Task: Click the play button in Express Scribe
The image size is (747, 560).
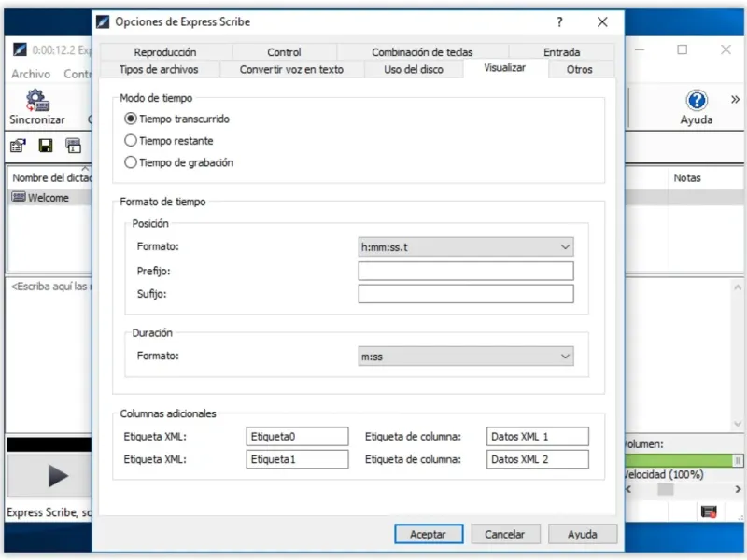Action: point(49,476)
